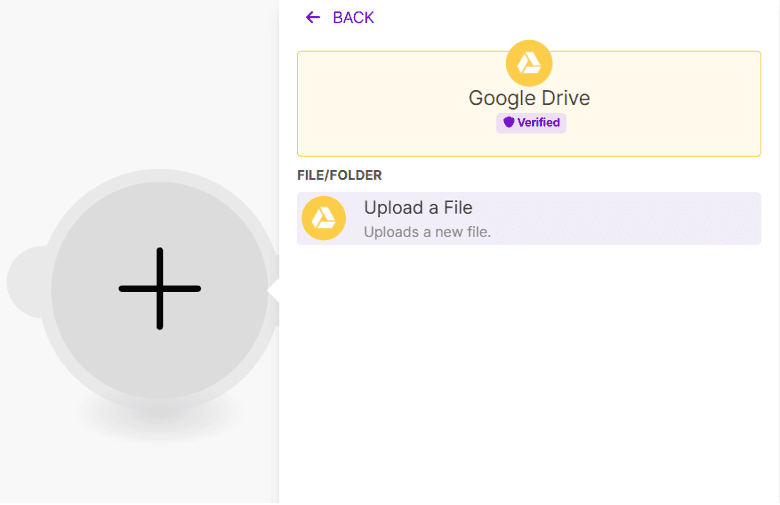This screenshot has width=780, height=505.
Task: Click the back arrow icon
Action: pos(313,17)
